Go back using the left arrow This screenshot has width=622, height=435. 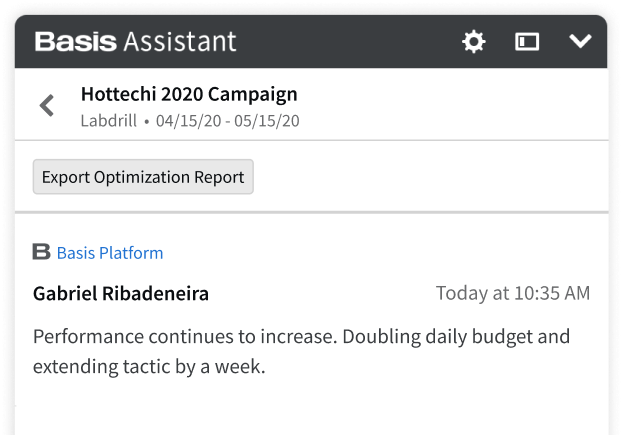[47, 105]
